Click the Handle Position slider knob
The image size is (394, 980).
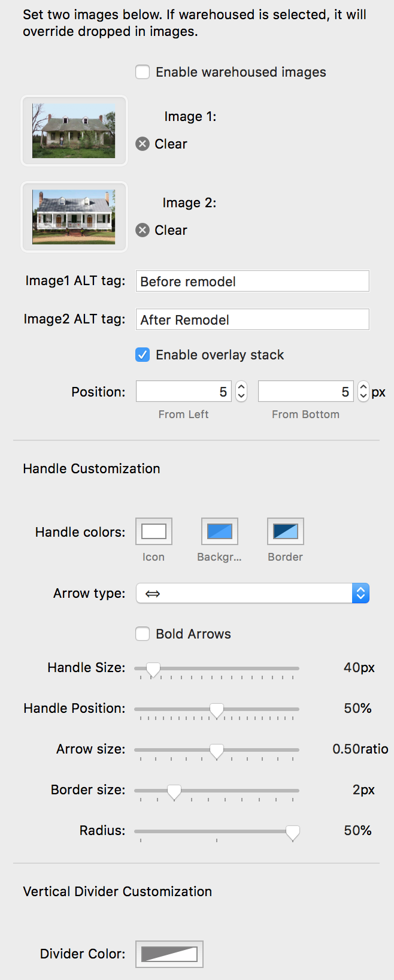click(217, 710)
